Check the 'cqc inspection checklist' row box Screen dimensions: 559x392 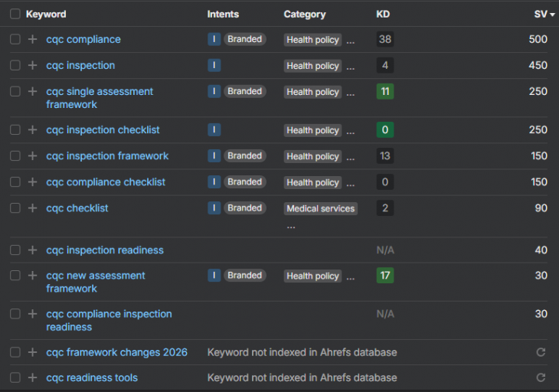pos(15,129)
